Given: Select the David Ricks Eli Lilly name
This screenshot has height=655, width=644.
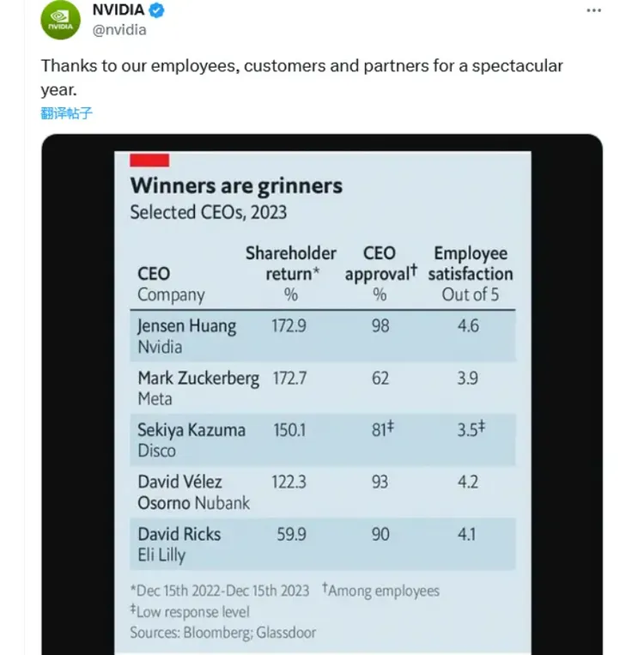Looking at the screenshot, I should (179, 543).
